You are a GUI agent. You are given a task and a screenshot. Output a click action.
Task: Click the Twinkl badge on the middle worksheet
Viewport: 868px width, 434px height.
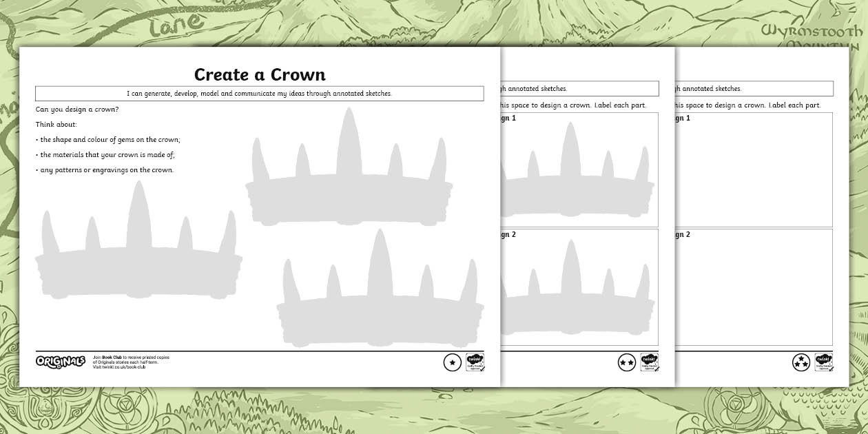[x=649, y=362]
